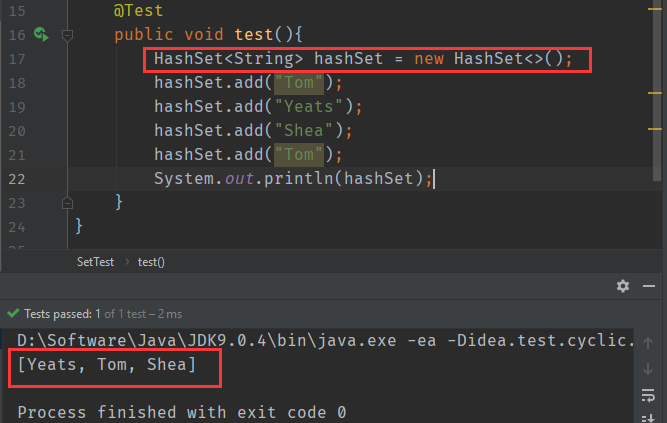Image resolution: width=667 pixels, height=423 pixels.
Task: Click line number 17 in the gutter
Action: 17,59
